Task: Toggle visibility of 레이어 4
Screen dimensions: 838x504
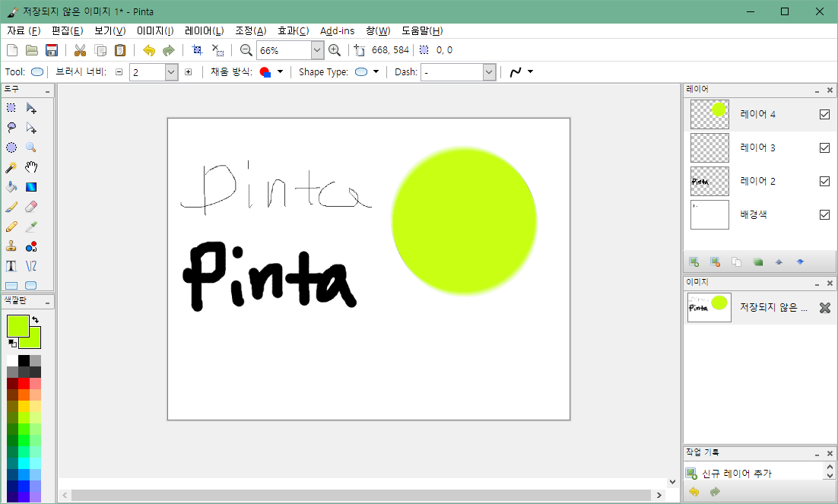Action: pos(824,114)
